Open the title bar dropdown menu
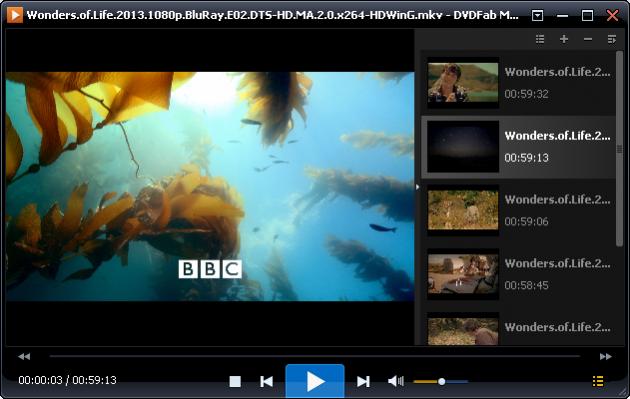 tap(537, 16)
